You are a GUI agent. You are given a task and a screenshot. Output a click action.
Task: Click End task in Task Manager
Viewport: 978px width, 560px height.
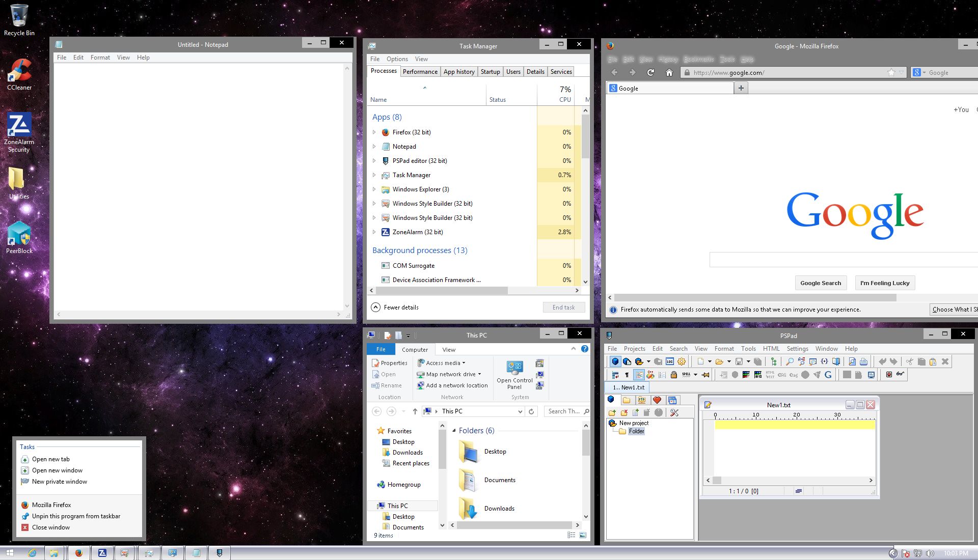[x=563, y=307]
